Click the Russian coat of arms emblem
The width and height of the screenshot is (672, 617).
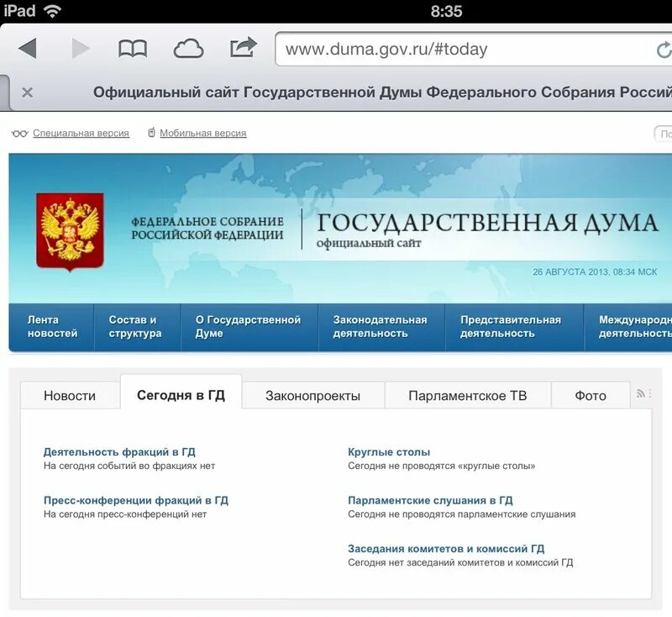70,232
